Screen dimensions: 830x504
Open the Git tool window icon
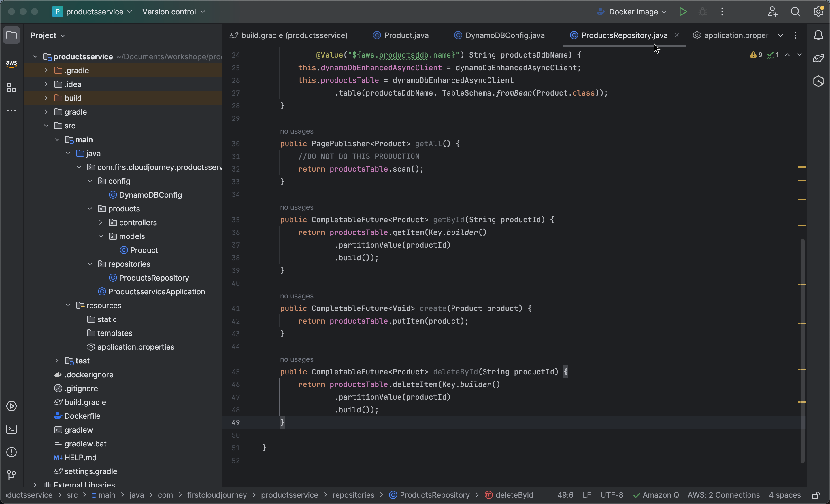click(x=12, y=475)
